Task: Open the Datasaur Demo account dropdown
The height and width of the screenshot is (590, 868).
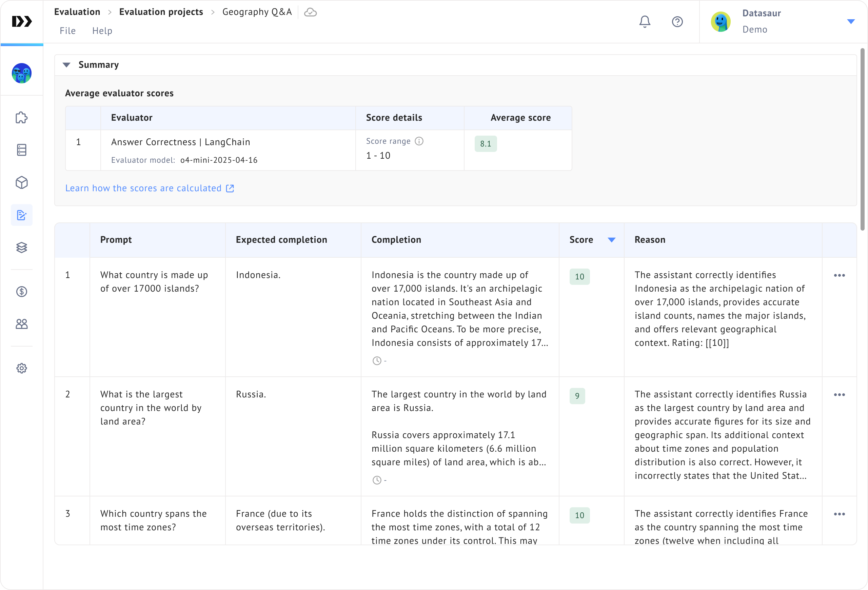Action: coord(851,22)
